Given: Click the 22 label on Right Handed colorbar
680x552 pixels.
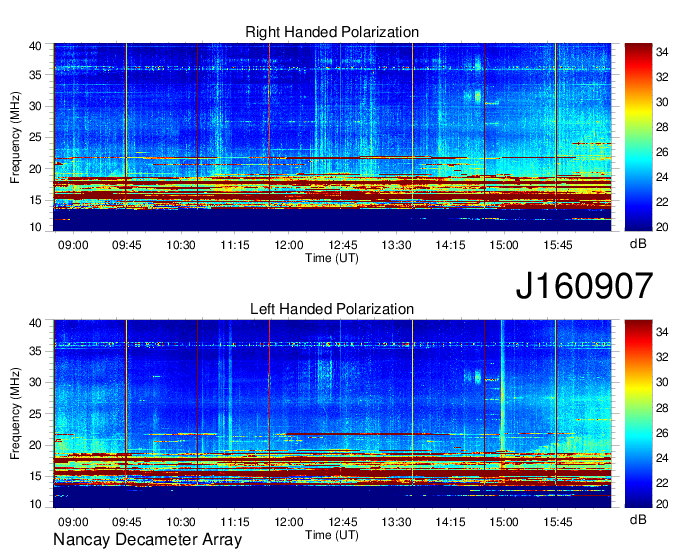Looking at the screenshot, I should coord(662,202).
